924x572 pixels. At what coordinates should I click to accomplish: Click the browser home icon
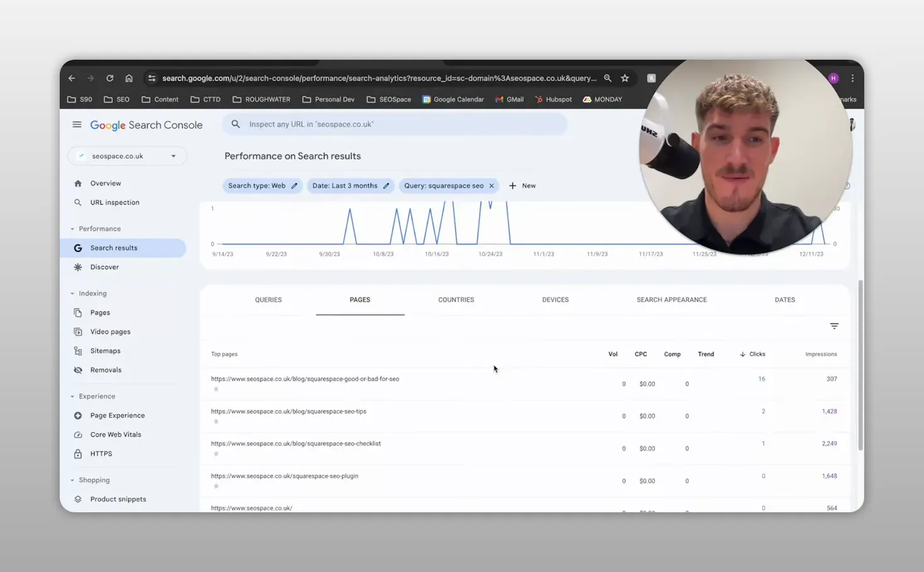[x=129, y=79]
